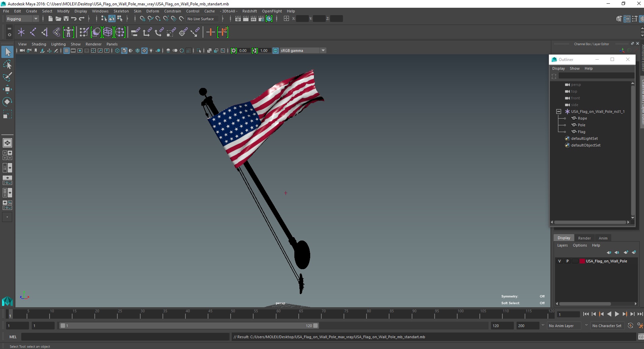Switch to the Render layer tab
Viewport: 644px width, 349px height.
click(x=584, y=238)
